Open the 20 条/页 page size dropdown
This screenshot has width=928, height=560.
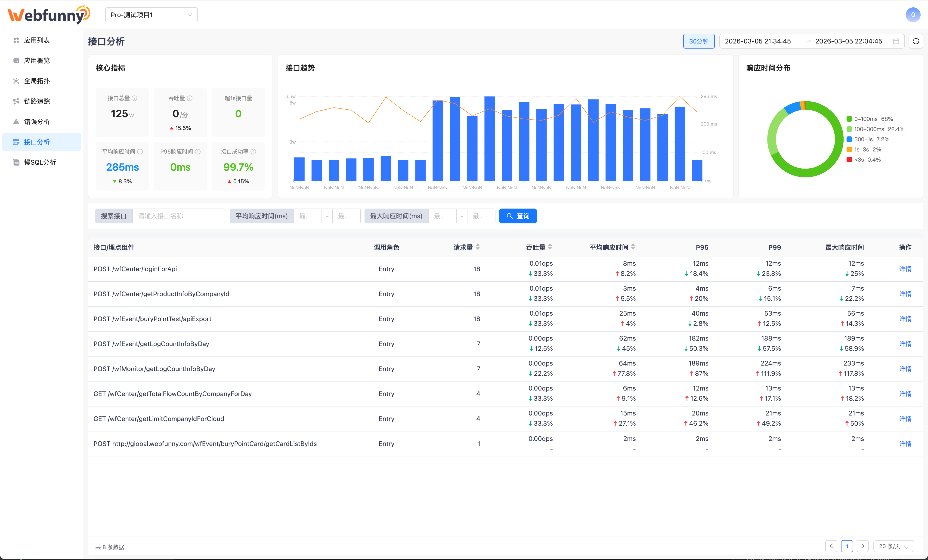coord(893,546)
